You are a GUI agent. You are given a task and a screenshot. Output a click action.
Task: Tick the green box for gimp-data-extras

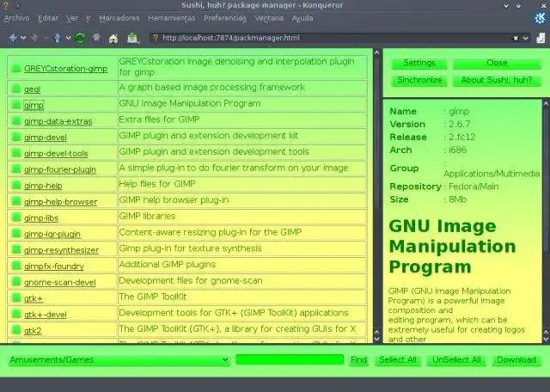[x=16, y=120]
